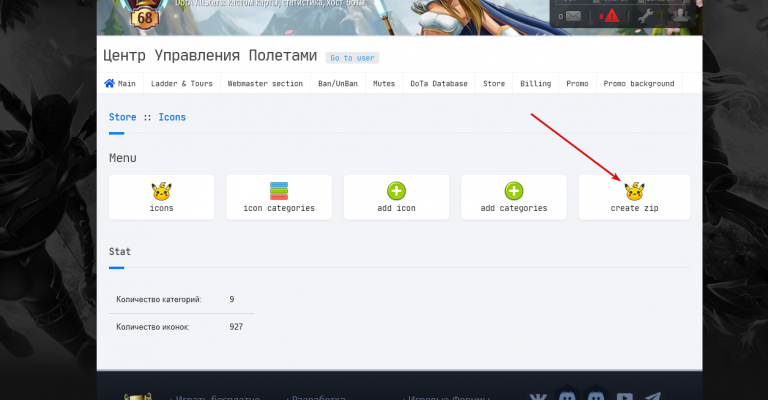Open the Main tab
Image resolution: width=768 pixels, height=400 pixels.
tap(120, 83)
